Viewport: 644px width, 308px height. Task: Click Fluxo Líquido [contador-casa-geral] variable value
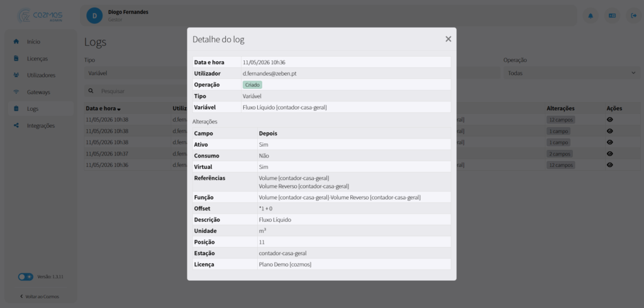point(285,107)
